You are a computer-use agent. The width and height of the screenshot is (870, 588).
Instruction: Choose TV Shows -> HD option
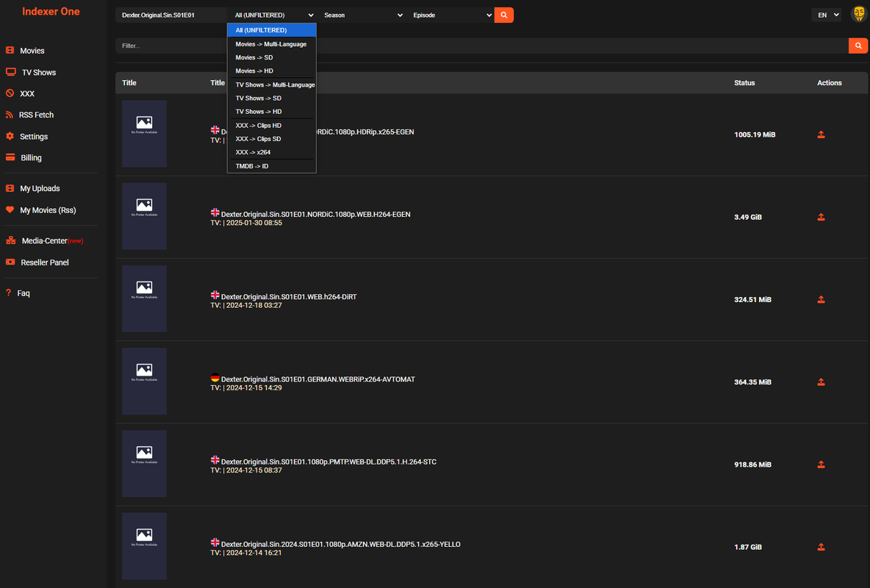click(272, 111)
